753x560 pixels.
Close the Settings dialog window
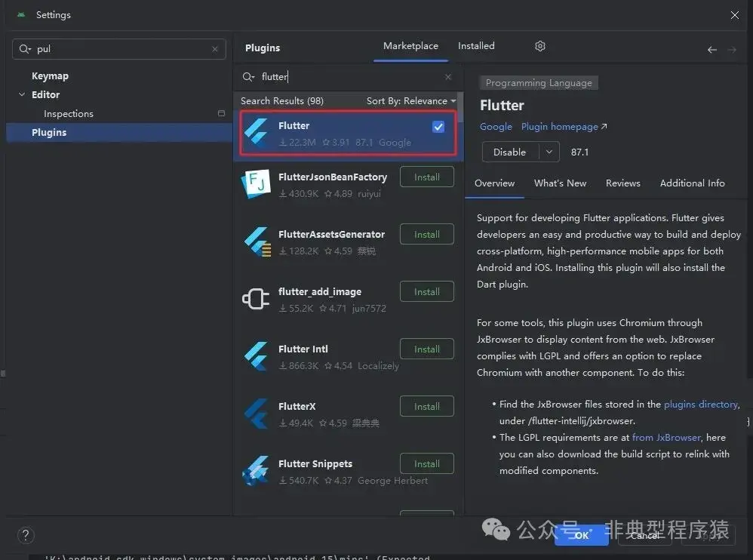click(x=734, y=15)
